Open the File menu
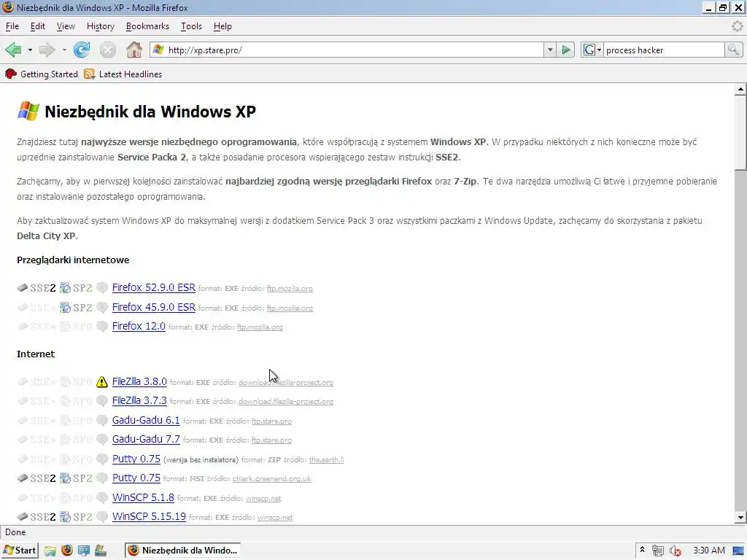Screen dimensions: 747x560 [12, 26]
